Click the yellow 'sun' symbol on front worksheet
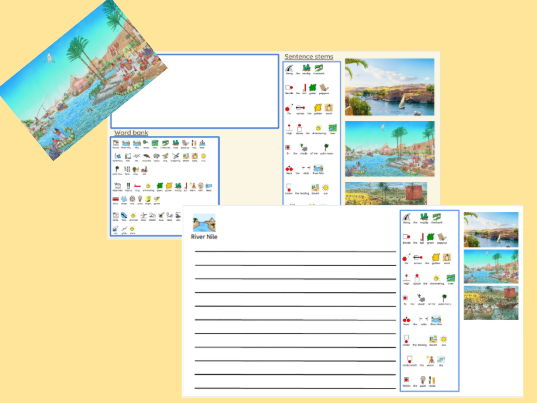This screenshot has height=403, width=537. pyautogui.click(x=444, y=340)
